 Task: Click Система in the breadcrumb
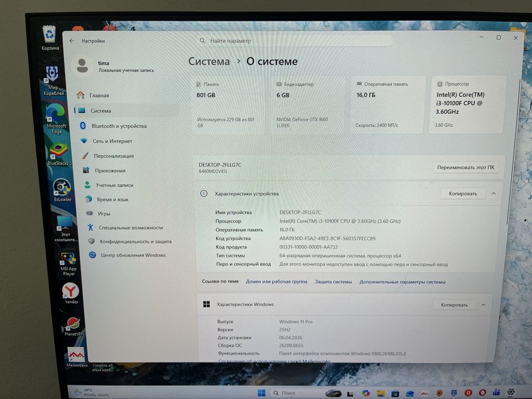[x=209, y=62]
